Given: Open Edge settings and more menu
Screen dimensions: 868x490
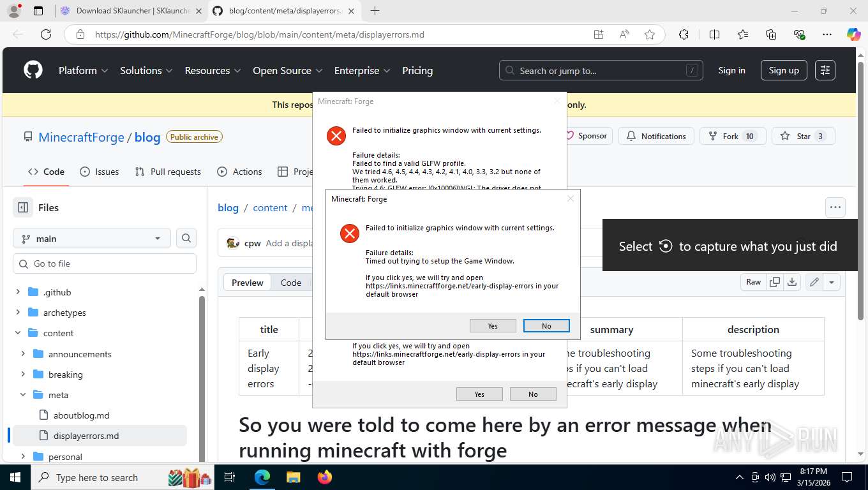Looking at the screenshot, I should point(827,34).
